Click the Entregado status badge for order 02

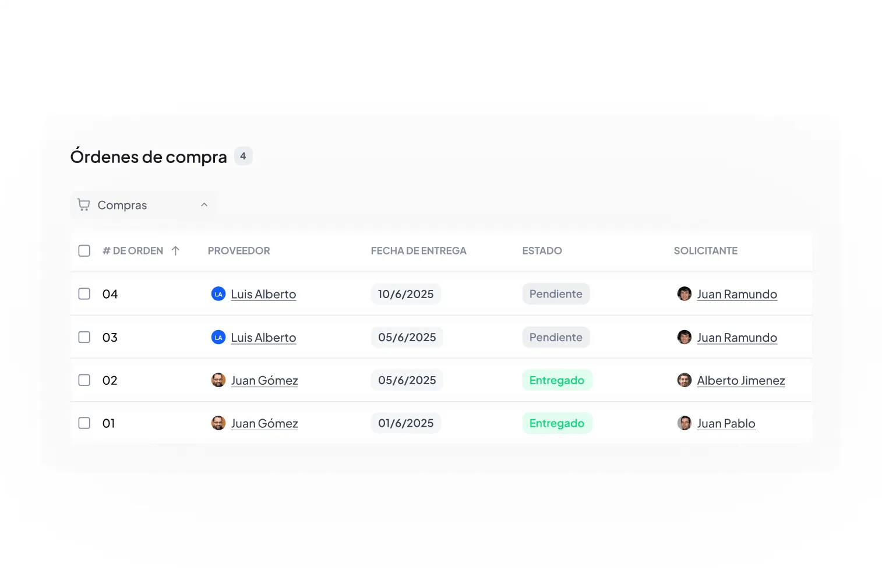(557, 380)
